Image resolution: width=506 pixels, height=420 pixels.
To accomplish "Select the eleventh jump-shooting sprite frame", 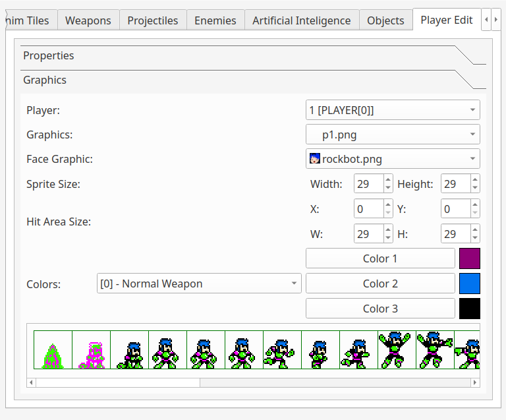I will point(435,349).
